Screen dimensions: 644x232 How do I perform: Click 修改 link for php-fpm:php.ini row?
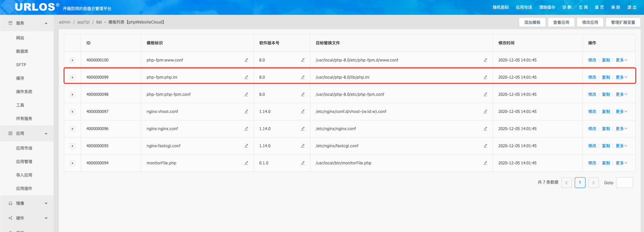pyautogui.click(x=592, y=77)
